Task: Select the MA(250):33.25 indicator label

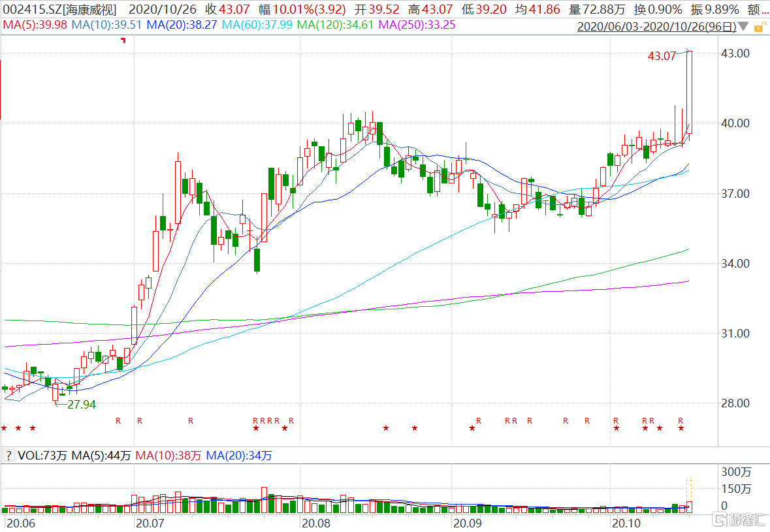Action: [x=417, y=25]
